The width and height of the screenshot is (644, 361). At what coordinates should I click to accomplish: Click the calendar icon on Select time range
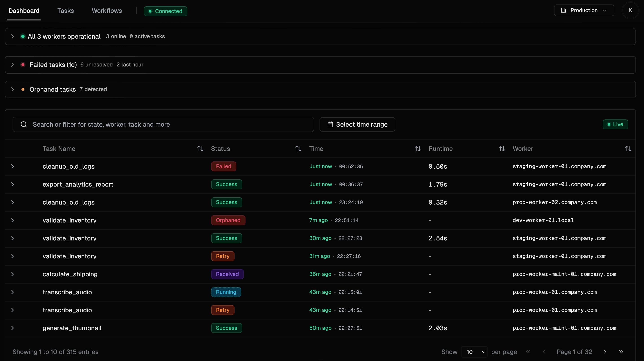point(330,124)
